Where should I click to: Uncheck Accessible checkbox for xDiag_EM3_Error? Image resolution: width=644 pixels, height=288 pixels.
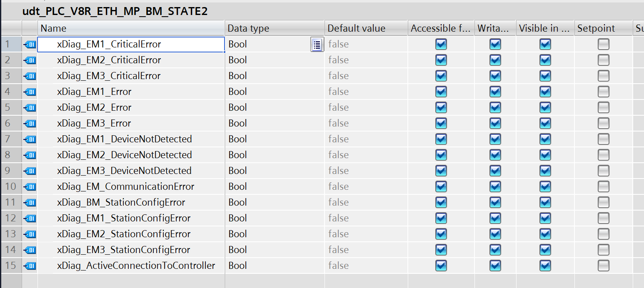[441, 124]
